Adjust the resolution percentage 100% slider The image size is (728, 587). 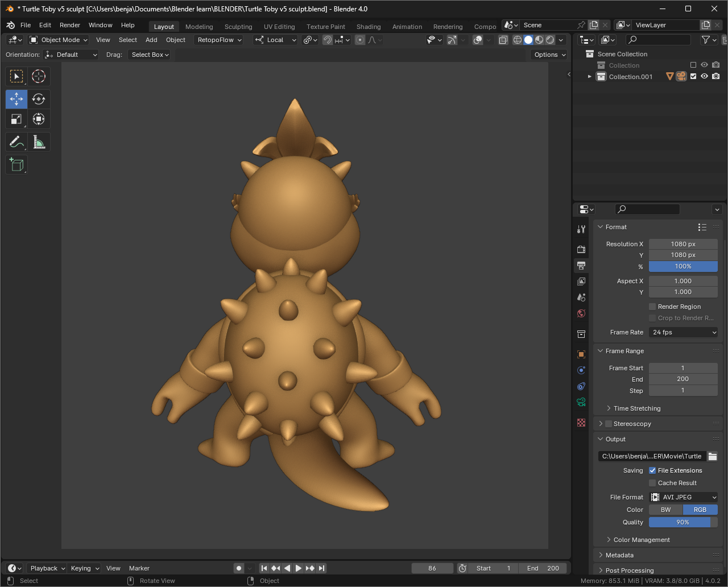point(683,266)
